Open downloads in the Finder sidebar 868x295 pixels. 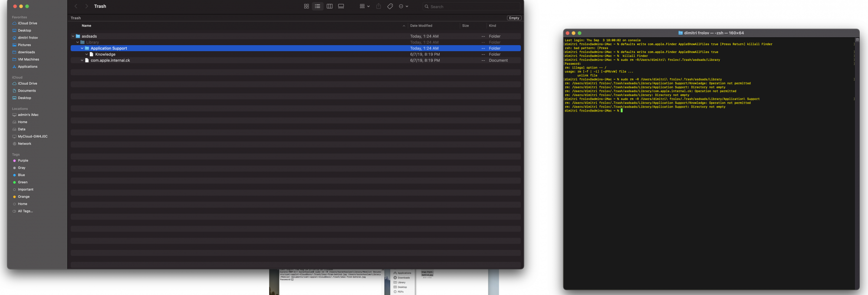(x=26, y=52)
